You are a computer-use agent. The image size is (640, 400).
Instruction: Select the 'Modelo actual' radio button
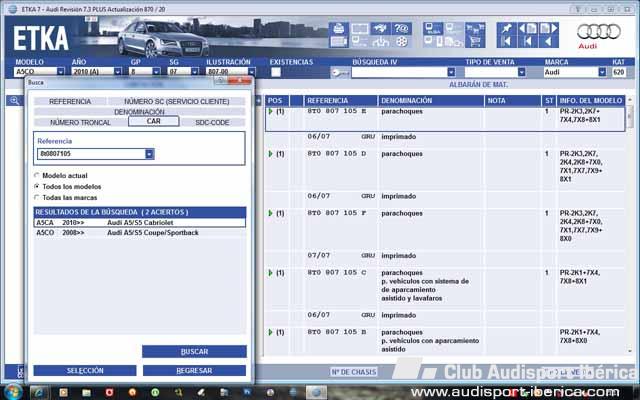pyautogui.click(x=37, y=176)
